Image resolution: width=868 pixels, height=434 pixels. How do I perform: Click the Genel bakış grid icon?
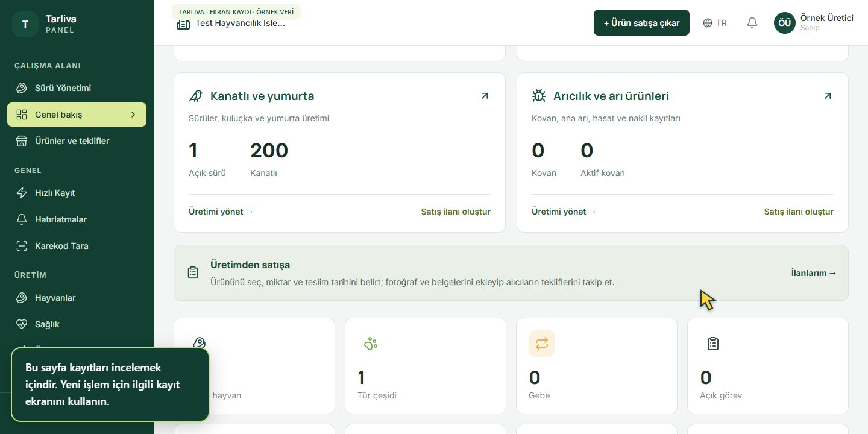pos(22,115)
